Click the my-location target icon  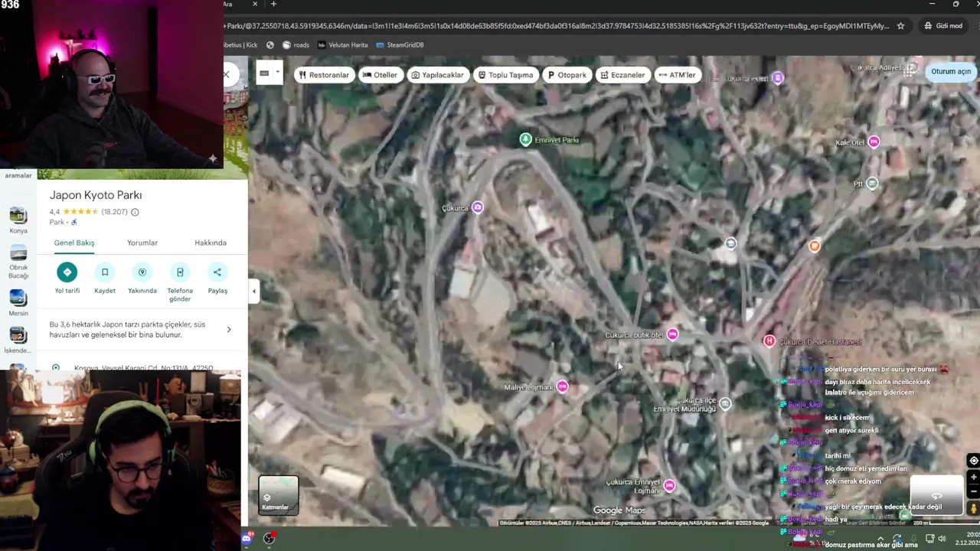(973, 461)
